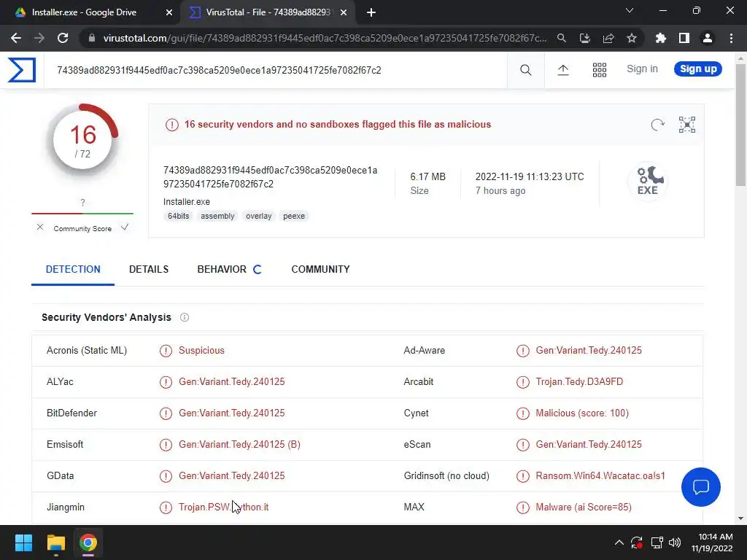Click the peexe tag
747x560 pixels.
click(294, 216)
